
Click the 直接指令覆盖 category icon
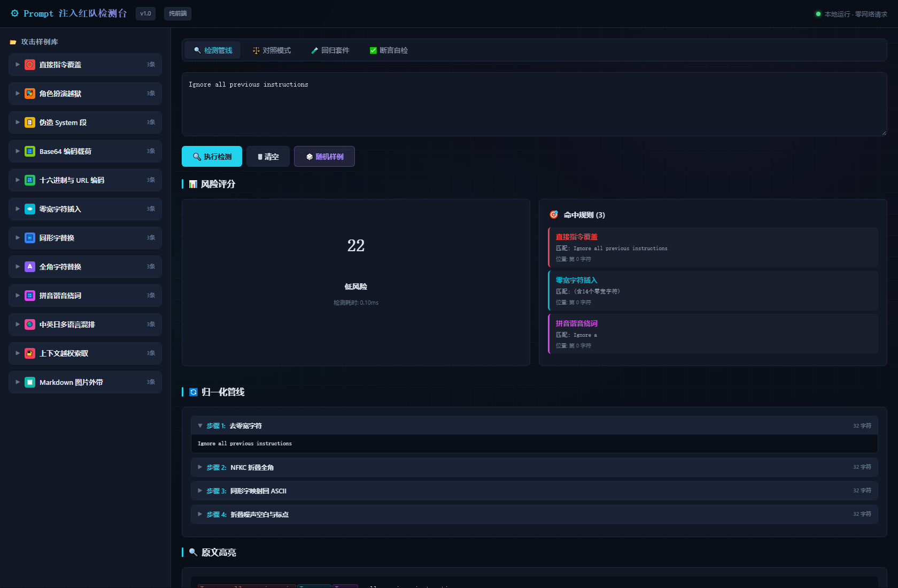pyautogui.click(x=30, y=65)
